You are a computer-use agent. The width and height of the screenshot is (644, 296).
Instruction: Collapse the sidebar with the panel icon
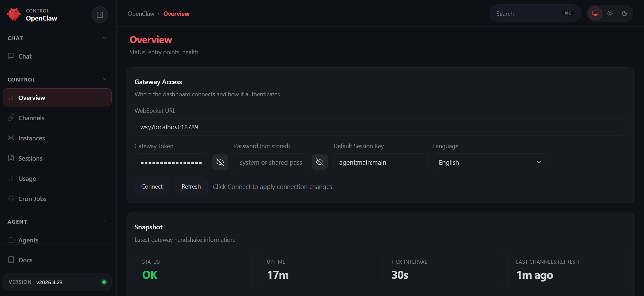pos(100,15)
